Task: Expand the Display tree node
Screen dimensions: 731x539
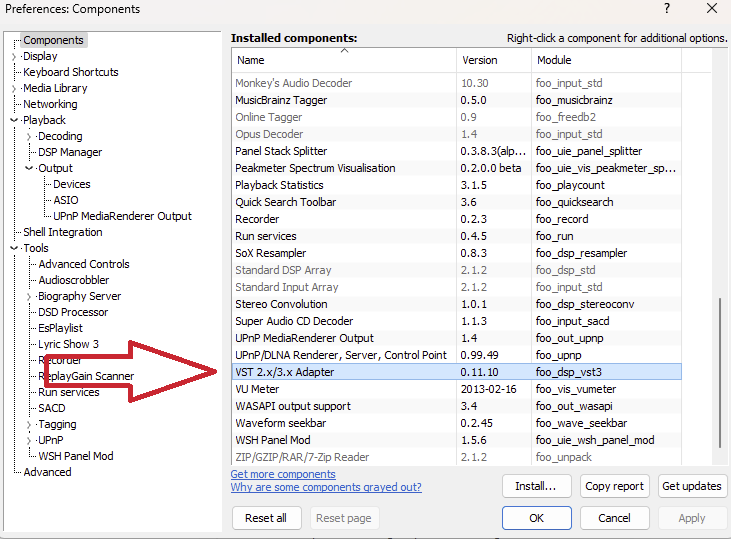Action: coord(14,57)
